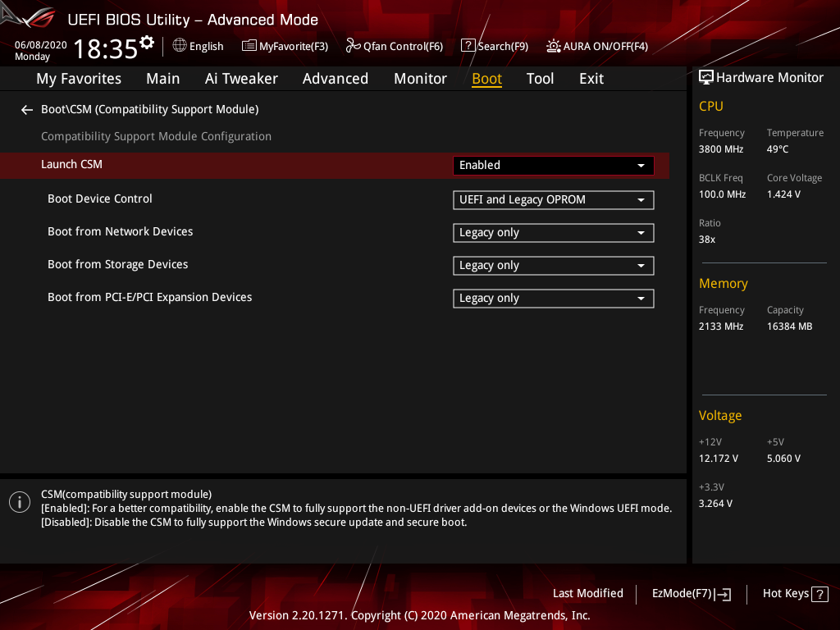This screenshot has height=630, width=840.
Task: Click the memory capacity 16384 MB
Action: (x=789, y=326)
